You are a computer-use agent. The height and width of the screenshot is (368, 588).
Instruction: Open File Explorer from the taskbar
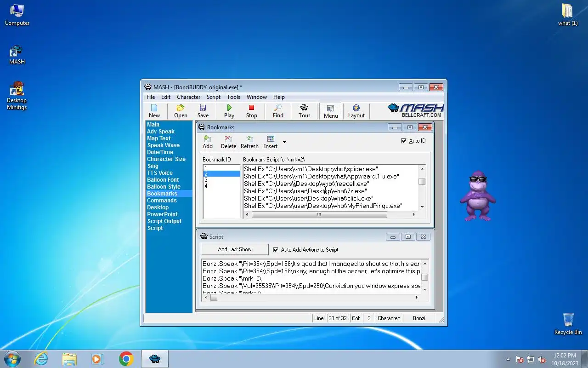[x=69, y=359]
